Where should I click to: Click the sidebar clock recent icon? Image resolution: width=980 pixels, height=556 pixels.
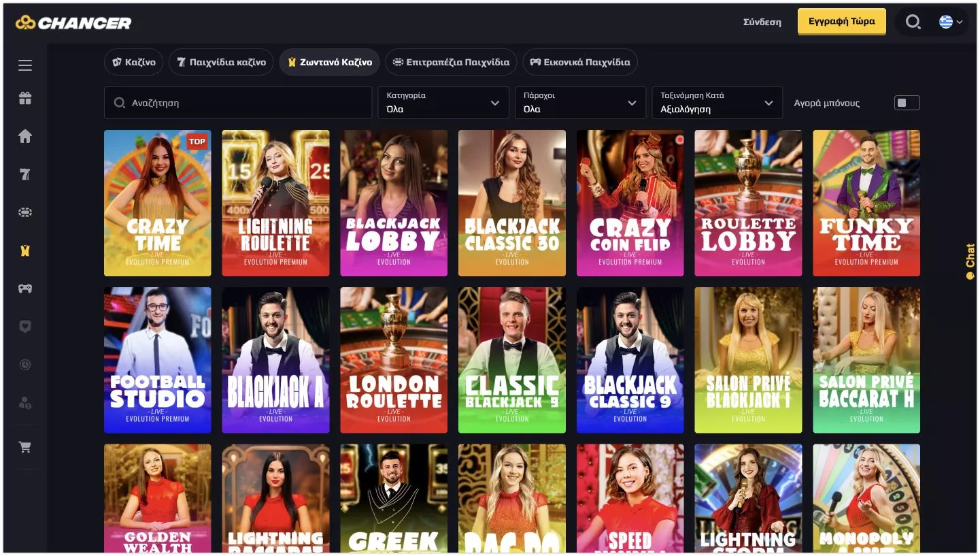[25, 365]
